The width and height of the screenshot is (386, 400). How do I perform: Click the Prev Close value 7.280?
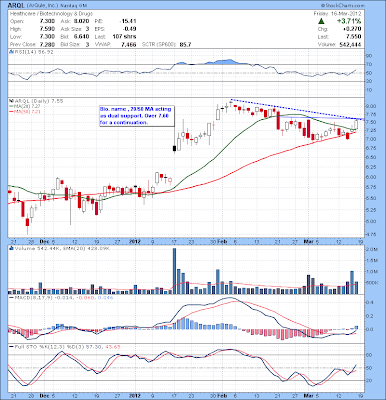pos(47,44)
